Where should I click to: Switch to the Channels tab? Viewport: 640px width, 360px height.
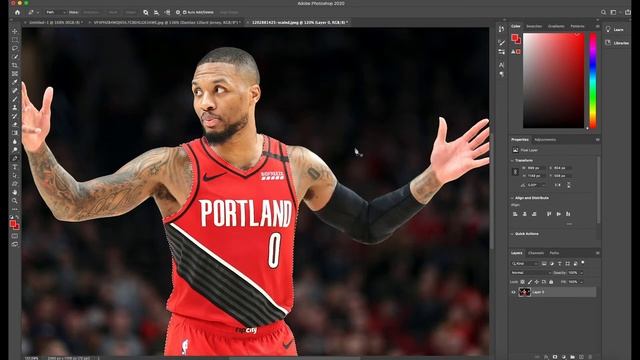[536, 253]
